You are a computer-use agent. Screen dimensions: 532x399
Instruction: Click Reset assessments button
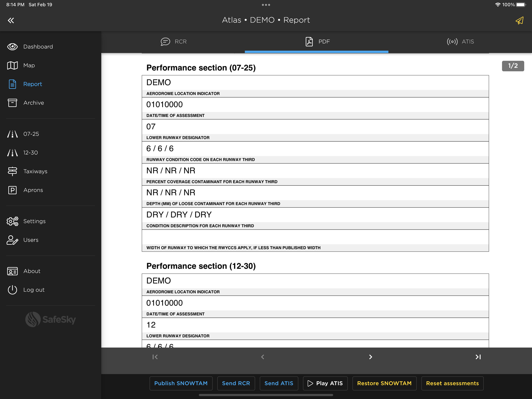452,383
